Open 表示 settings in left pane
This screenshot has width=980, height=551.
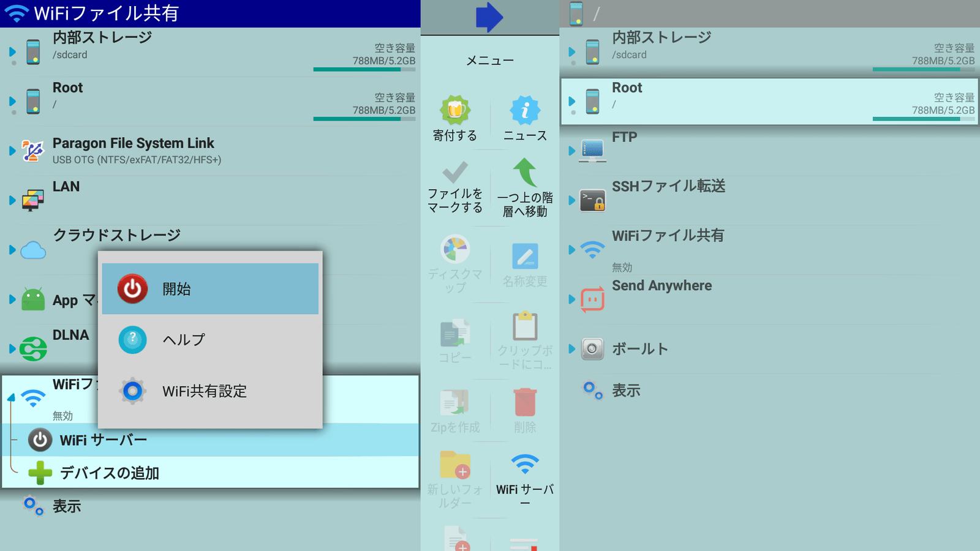(x=66, y=506)
